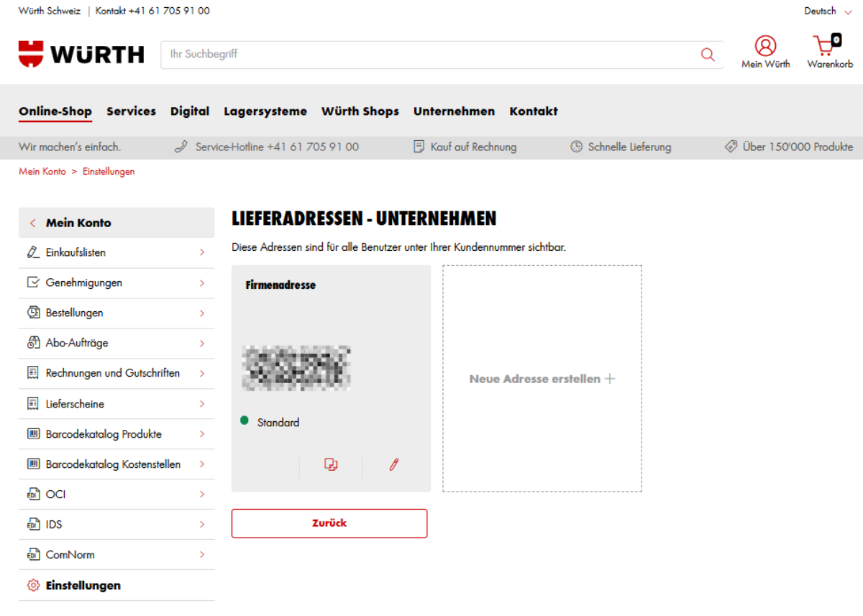Click the Kontakt +41 61 705 91 00 link
Screen dimensions: 863x616
point(153,11)
